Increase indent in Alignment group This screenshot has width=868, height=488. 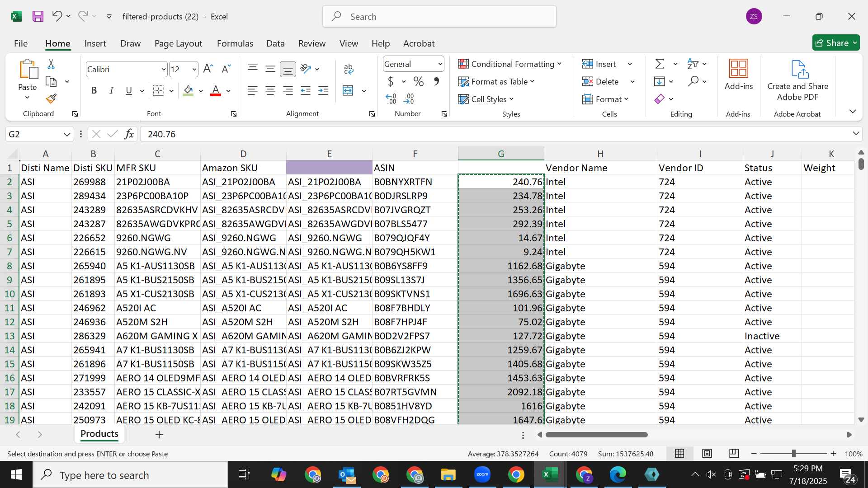point(323,91)
